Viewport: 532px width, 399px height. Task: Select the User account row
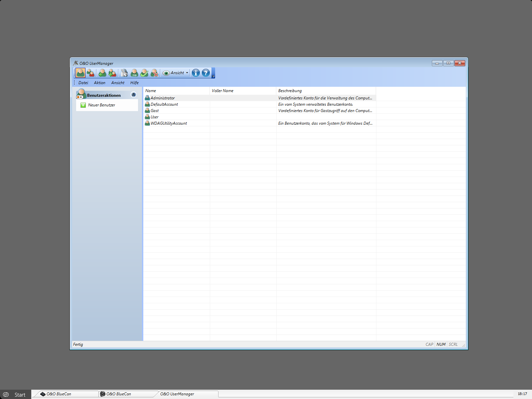pyautogui.click(x=260, y=117)
